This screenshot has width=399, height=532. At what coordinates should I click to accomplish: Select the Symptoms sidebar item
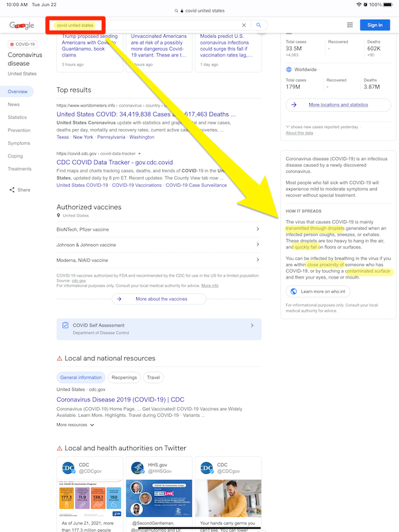click(x=19, y=143)
